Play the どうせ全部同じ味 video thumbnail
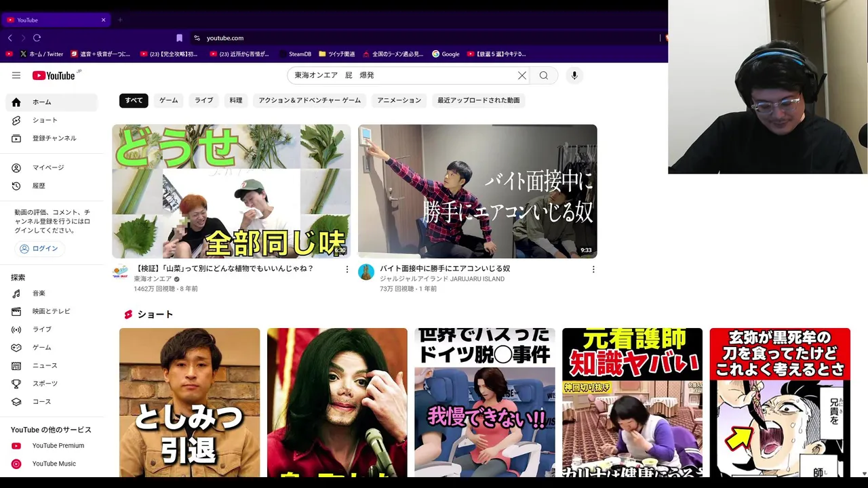The image size is (868, 488). point(231,191)
